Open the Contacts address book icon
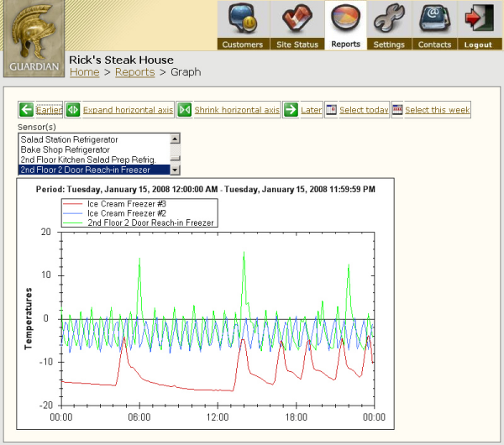This screenshot has height=445, width=504. (434, 18)
